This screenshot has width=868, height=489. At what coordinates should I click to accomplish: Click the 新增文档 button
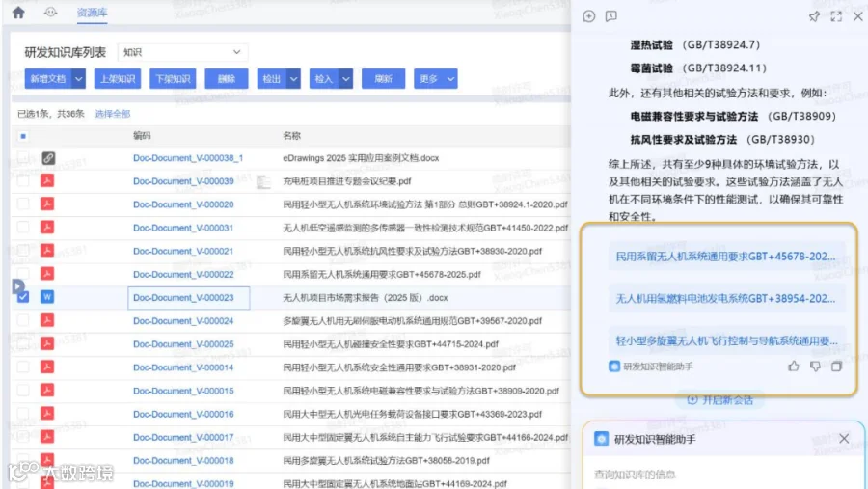[48, 79]
